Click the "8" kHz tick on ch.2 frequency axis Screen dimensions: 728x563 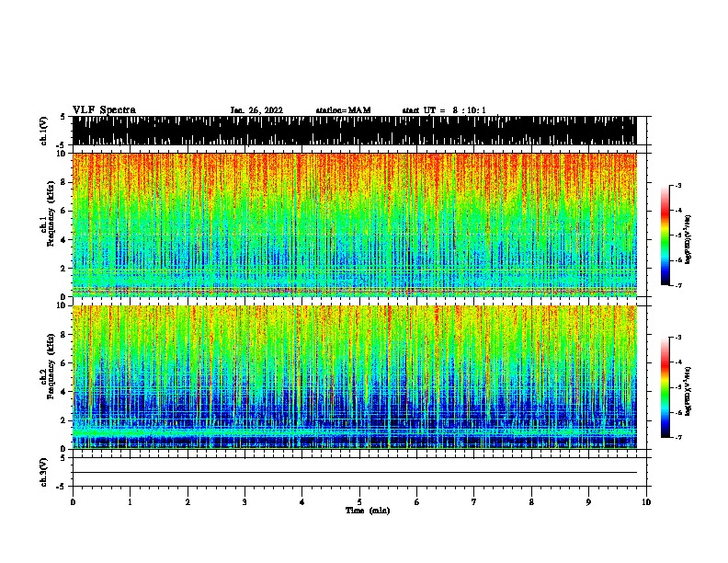coord(63,335)
